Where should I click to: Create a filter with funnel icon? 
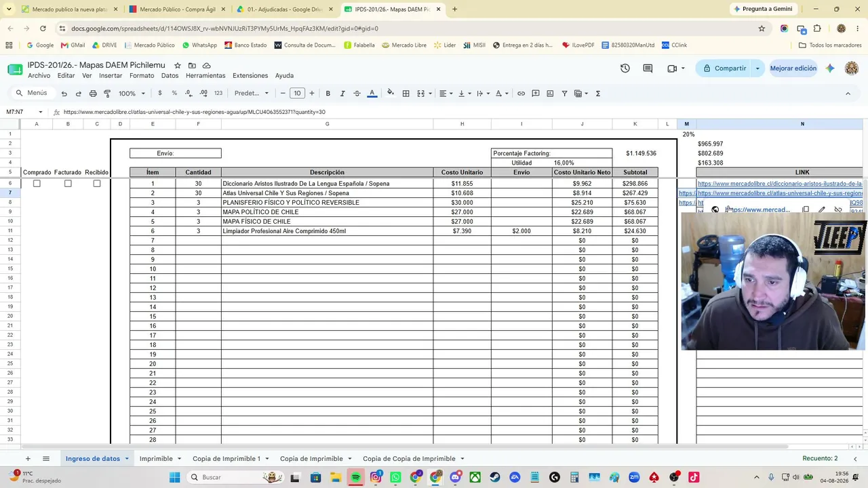click(x=564, y=94)
